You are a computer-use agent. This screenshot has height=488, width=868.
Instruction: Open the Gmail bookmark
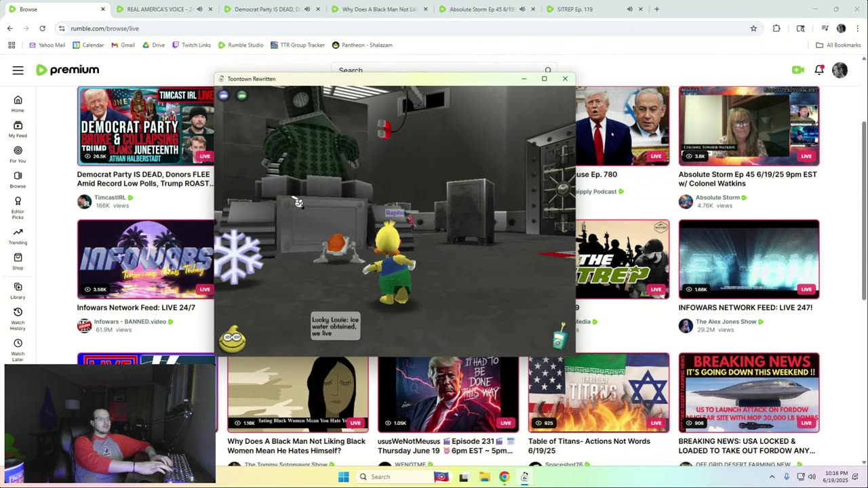click(x=123, y=45)
